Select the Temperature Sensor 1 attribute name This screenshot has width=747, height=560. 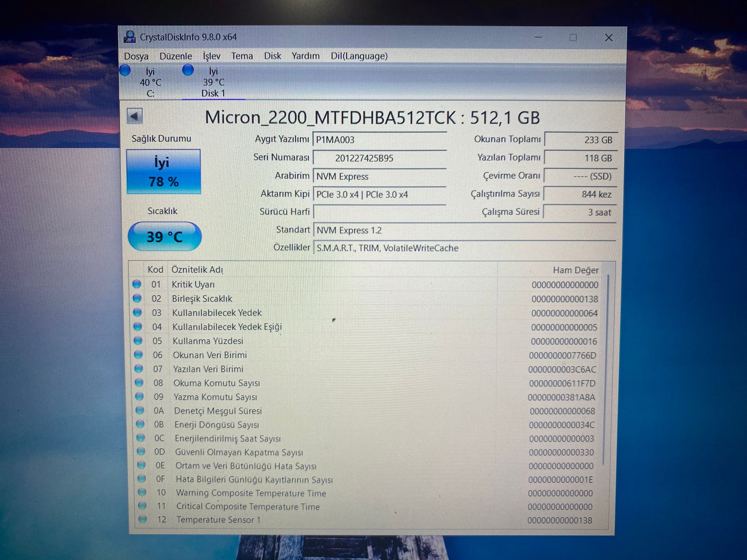point(218,520)
